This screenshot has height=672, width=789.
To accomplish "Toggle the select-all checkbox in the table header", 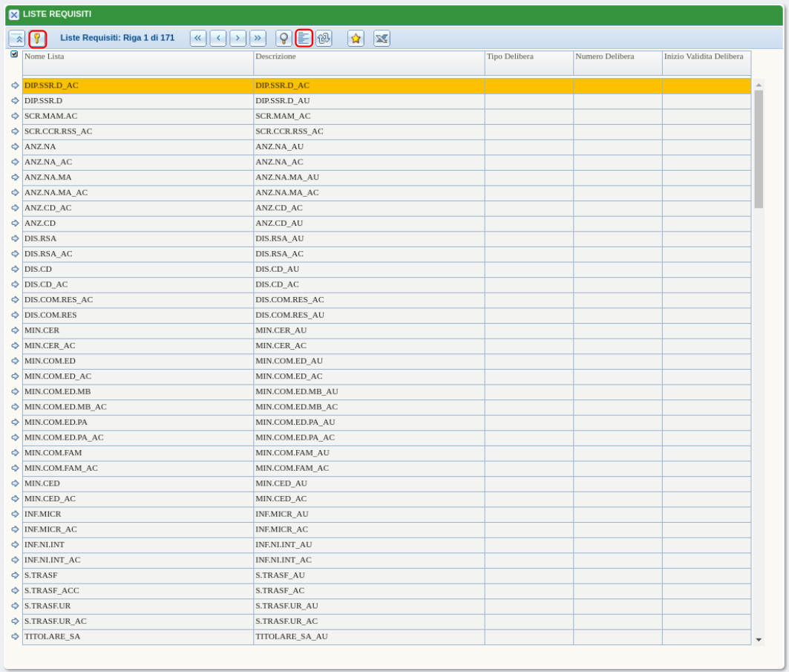I will 14,54.
